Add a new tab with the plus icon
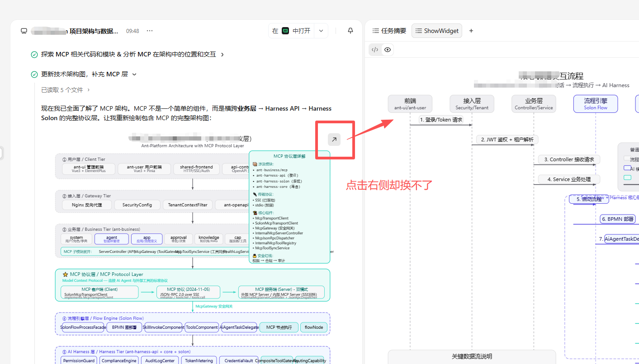Screen dimensions: 639x364 [x=471, y=31]
